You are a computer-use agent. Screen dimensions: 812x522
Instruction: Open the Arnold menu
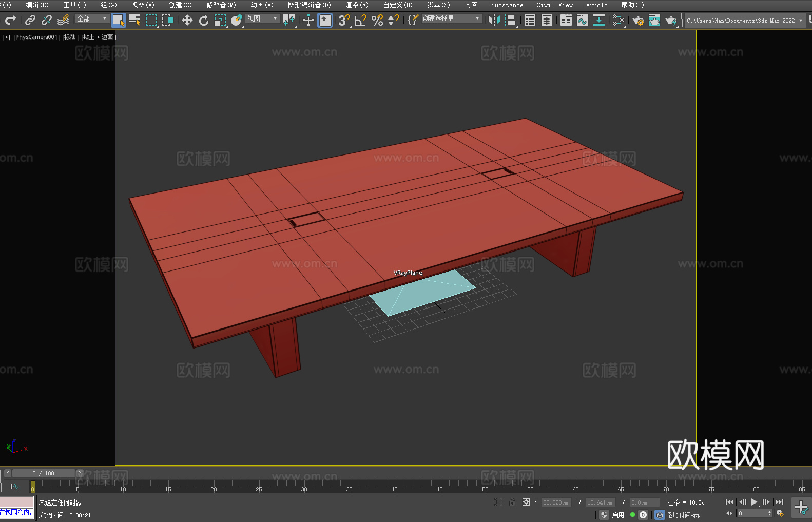597,5
